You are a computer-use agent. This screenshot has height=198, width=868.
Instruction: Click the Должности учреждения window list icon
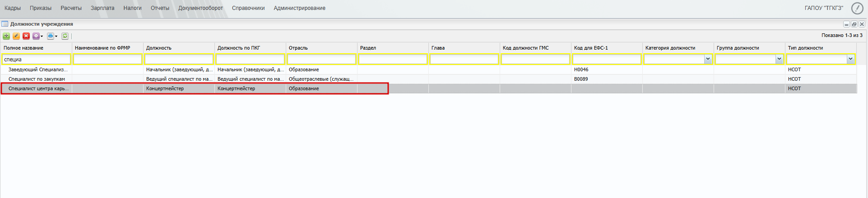click(5, 24)
